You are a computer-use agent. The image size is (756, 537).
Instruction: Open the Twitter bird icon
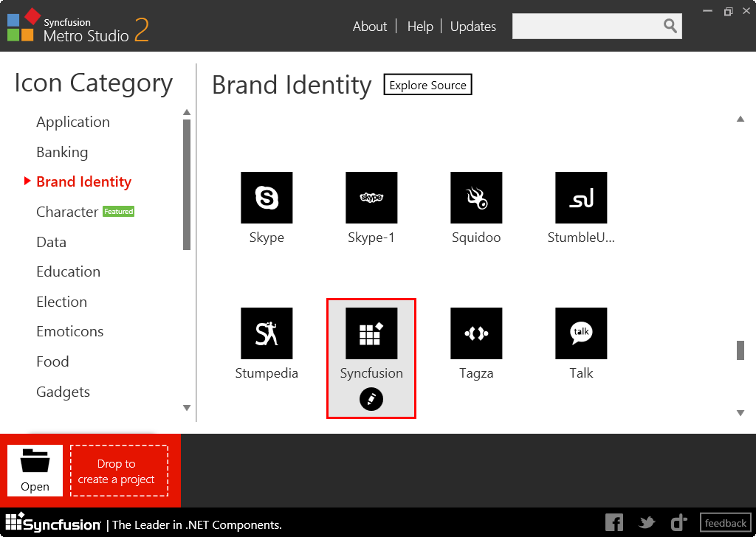(x=647, y=522)
